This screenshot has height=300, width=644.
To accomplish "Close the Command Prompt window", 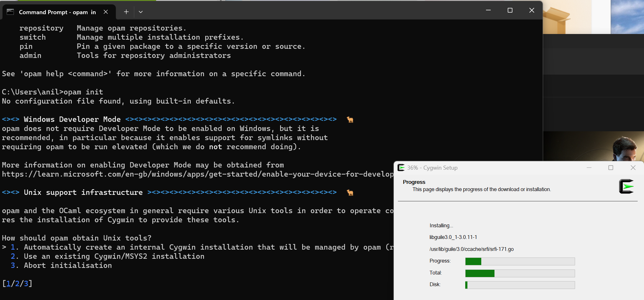I will [x=532, y=10].
